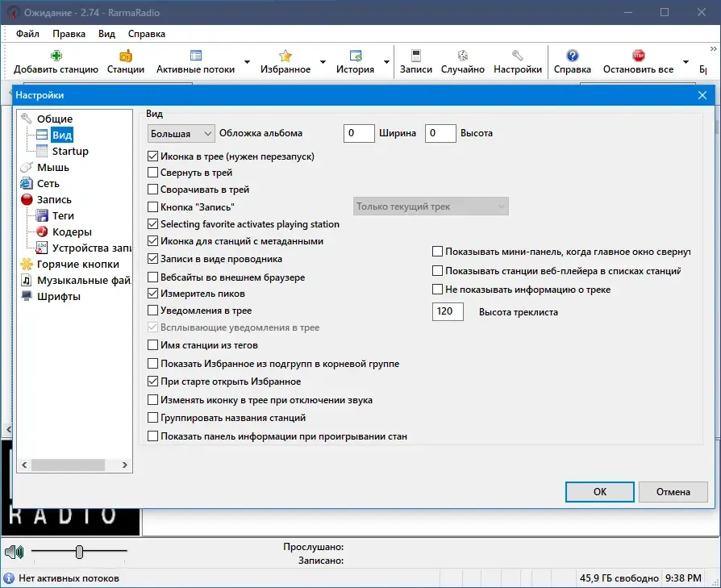Image resolution: width=721 pixels, height=588 pixels.
Task: Click the Add station green plus icon
Action: [56, 56]
